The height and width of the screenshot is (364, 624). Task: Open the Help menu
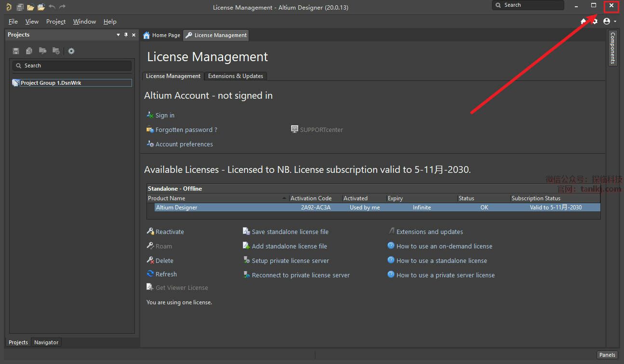point(110,22)
